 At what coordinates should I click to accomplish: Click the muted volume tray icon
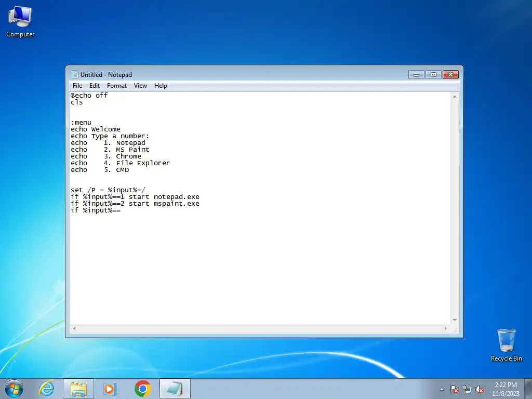click(480, 390)
